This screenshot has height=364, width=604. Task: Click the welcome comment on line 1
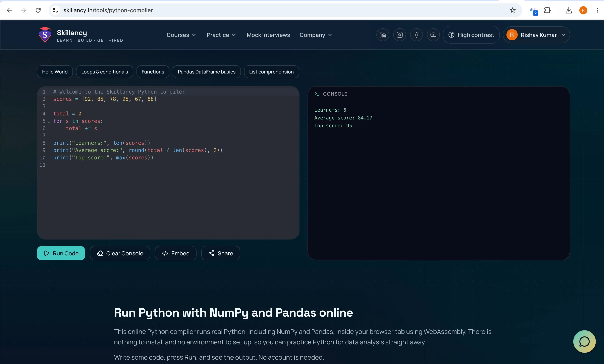(x=119, y=92)
